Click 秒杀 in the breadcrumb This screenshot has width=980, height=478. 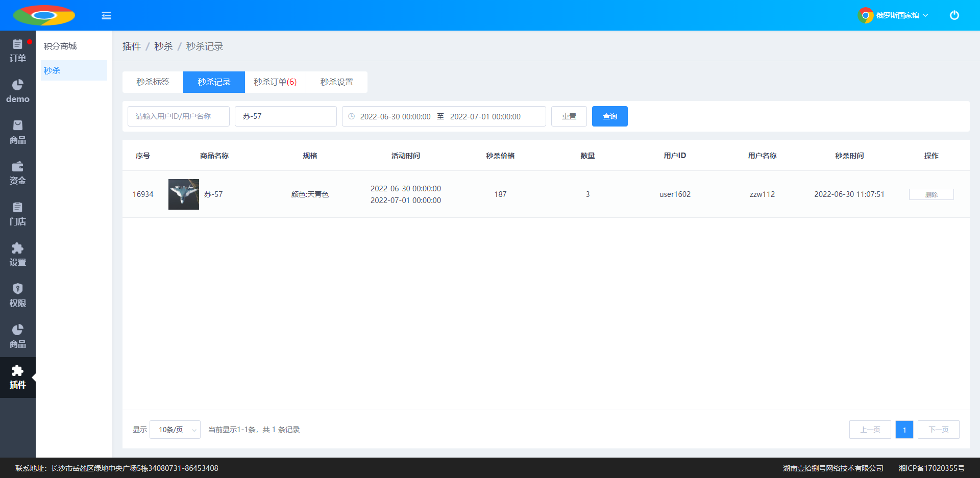point(163,46)
